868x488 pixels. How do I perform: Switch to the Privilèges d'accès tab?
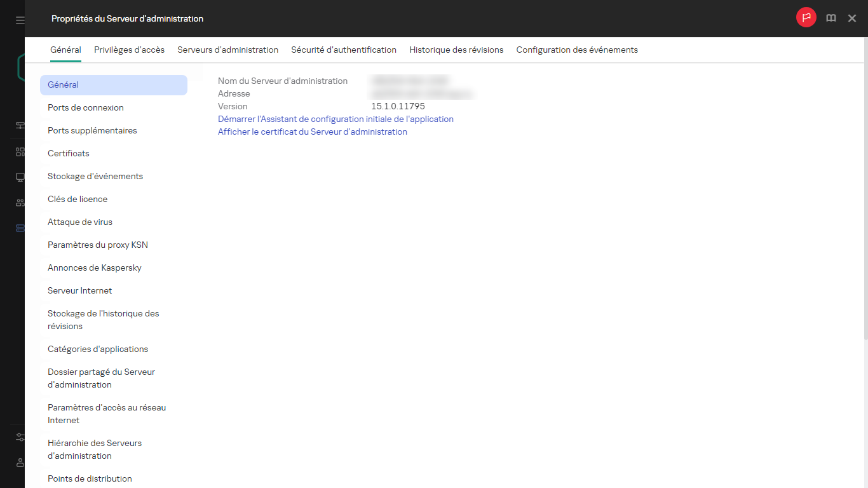click(x=129, y=50)
